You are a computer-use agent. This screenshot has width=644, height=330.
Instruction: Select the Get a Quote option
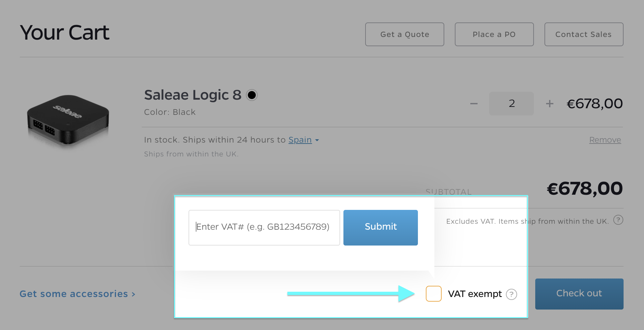pos(404,34)
